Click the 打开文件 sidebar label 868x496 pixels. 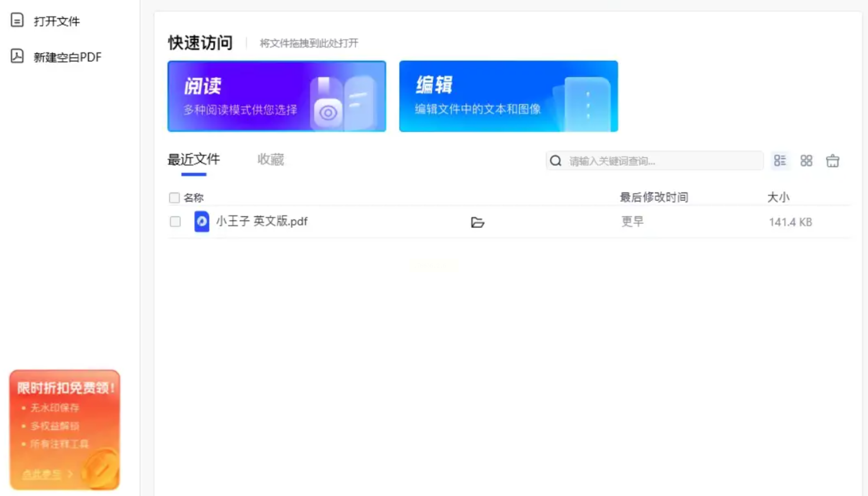(57, 21)
